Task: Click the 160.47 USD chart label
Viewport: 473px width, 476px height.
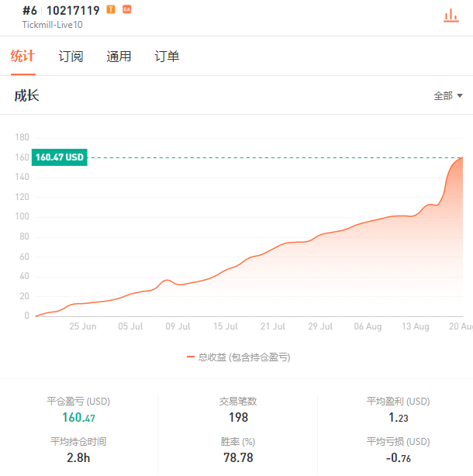Action: [60, 157]
